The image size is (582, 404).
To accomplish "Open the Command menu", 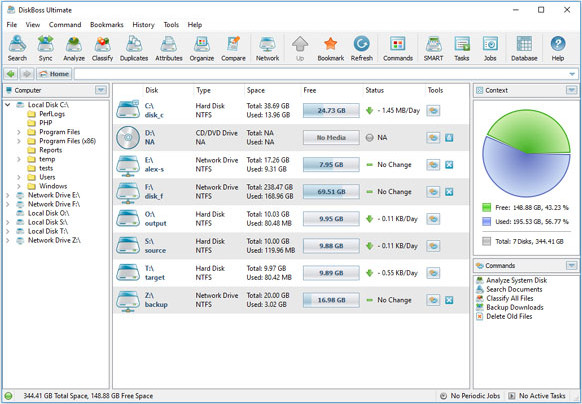I will (x=65, y=25).
